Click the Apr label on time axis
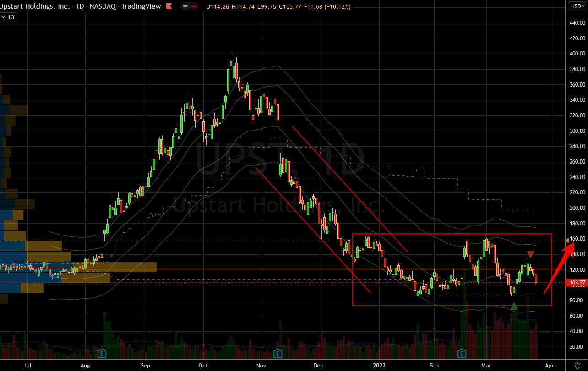The image size is (588, 372). pos(549,366)
